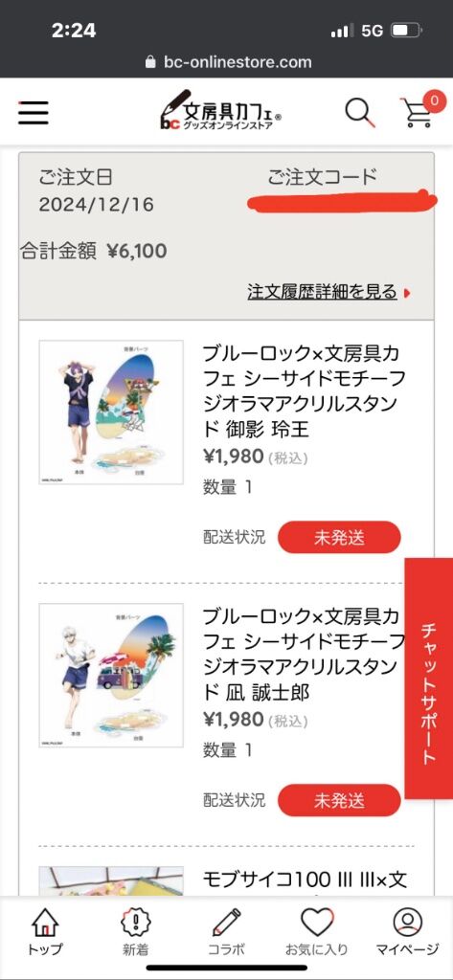This screenshot has width=453, height=980.
Task: Click red arrow beside 注文履歴詳細を見る
Action: 407,293
